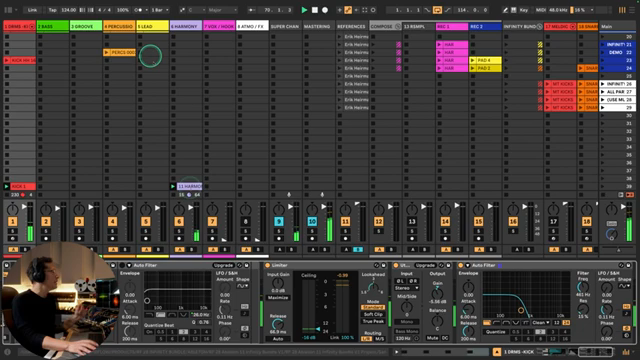This screenshot has height=360, width=640.
Task: Toggle the Limiter device activator
Action: (268, 265)
